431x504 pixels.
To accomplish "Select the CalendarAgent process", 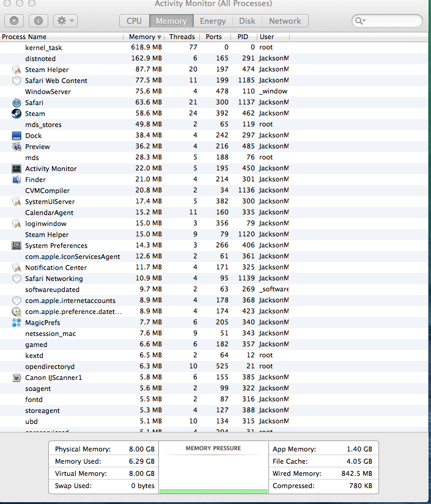I will tap(215, 213).
